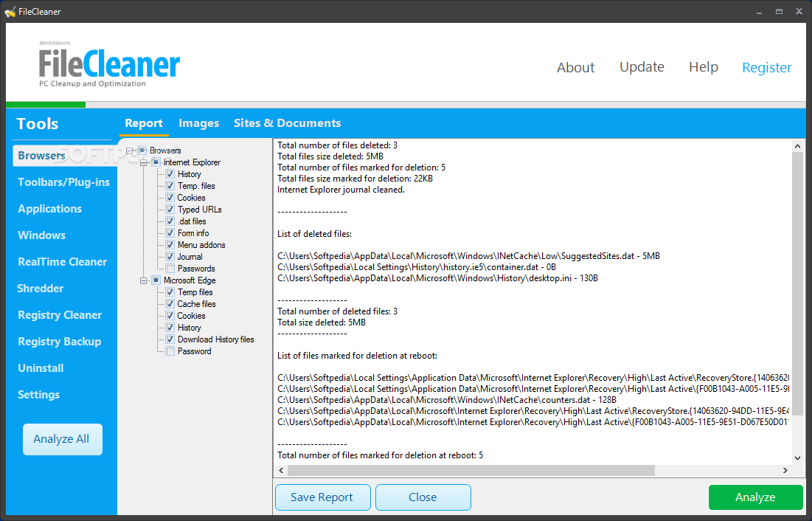Switch to the Report tab
This screenshot has width=812, height=521.
[144, 123]
